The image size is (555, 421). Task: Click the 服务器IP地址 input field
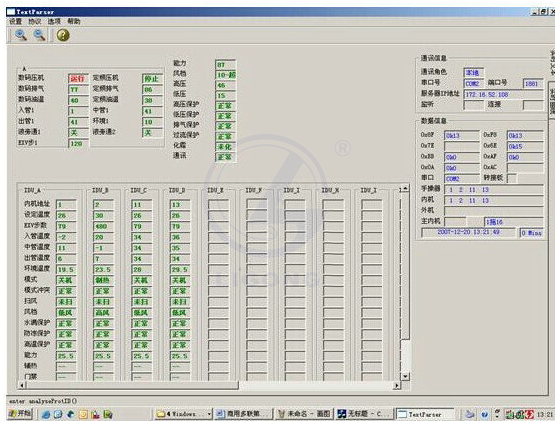[503, 95]
